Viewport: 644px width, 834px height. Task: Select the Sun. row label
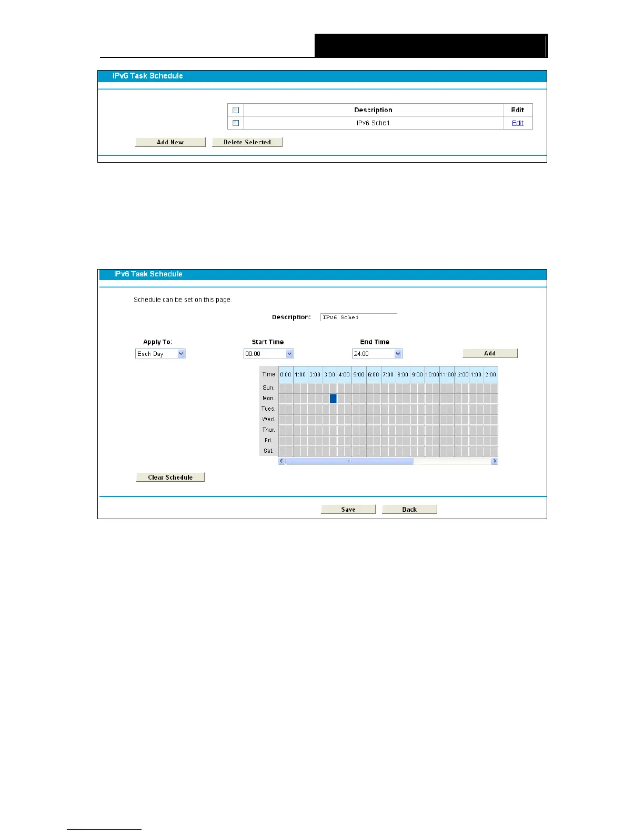[268, 388]
